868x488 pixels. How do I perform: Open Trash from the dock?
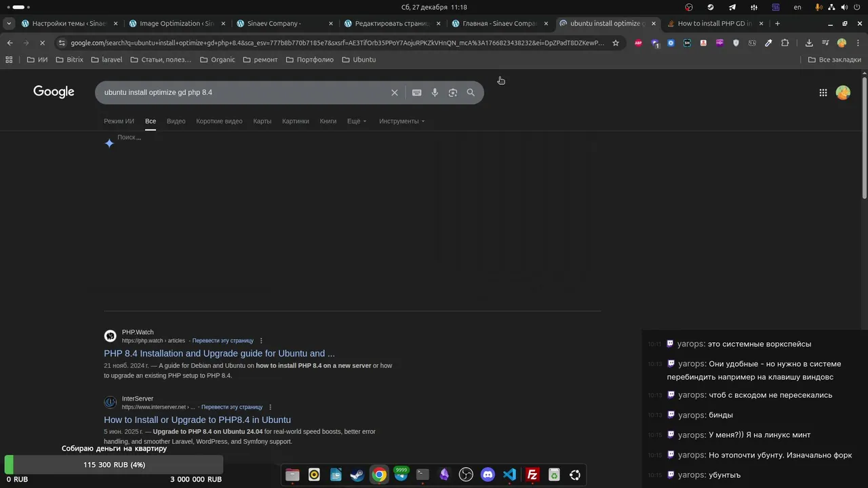click(554, 475)
